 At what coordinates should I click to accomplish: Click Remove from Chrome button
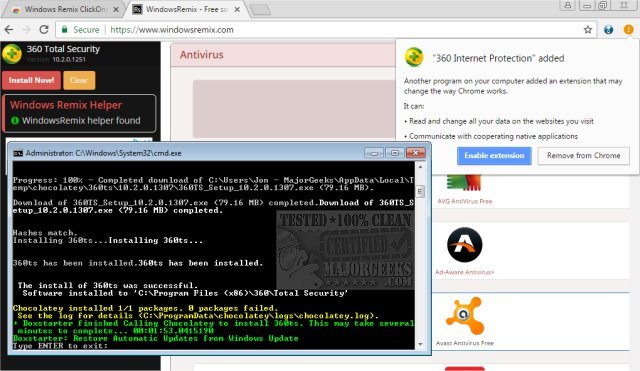[x=584, y=156]
